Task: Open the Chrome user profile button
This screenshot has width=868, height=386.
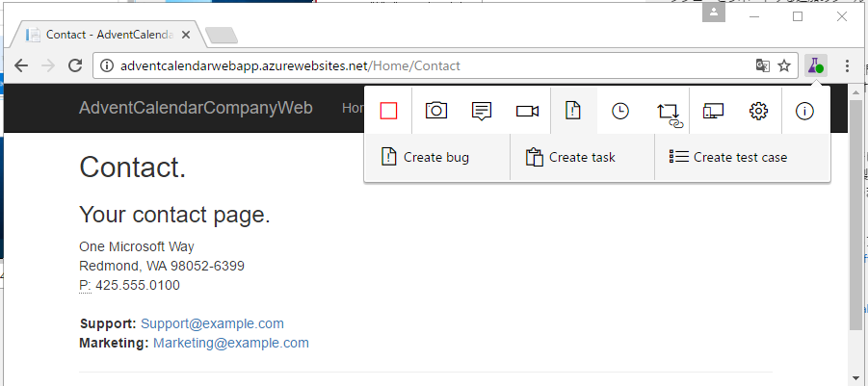Action: tap(714, 12)
